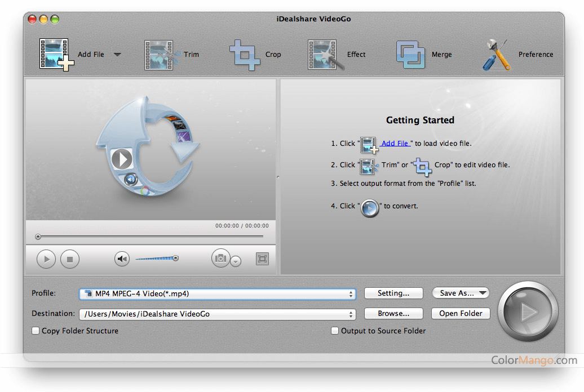Click the volume slider track

click(x=155, y=259)
